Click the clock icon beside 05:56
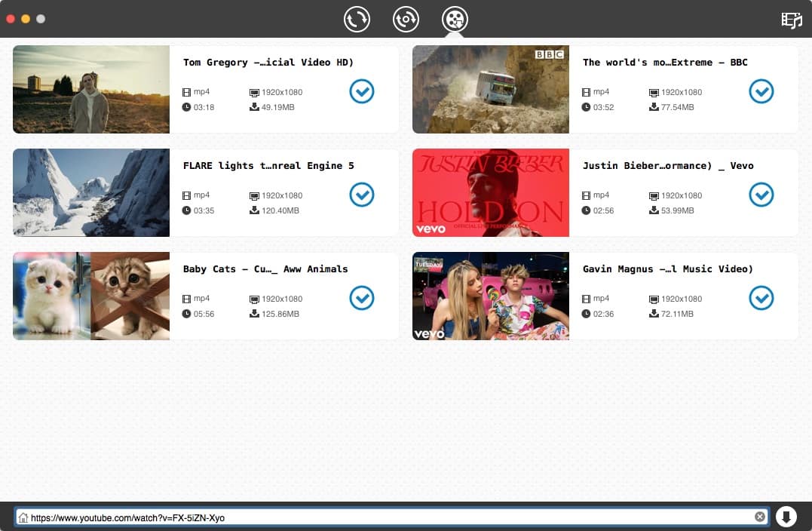Screen dimensions: 812x531 point(186,314)
